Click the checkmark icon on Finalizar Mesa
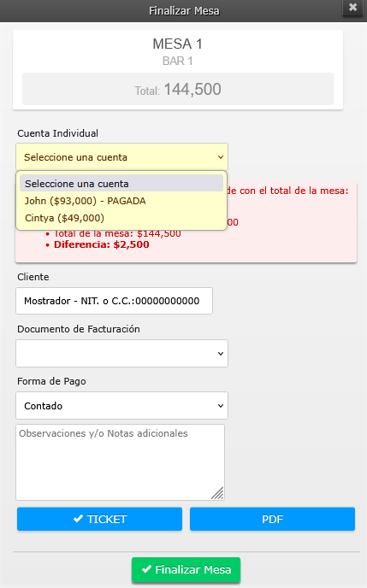 coord(146,569)
